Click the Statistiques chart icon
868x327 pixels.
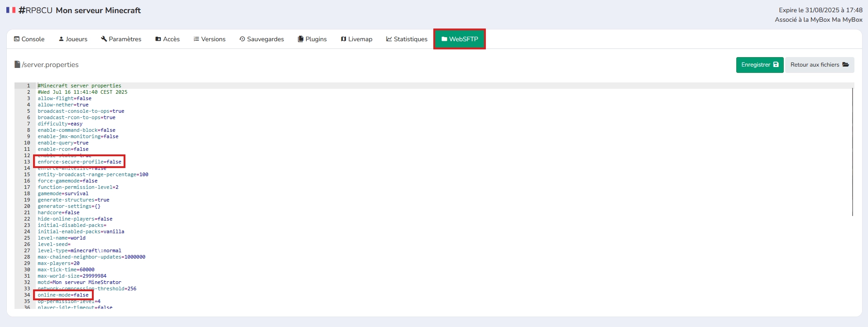(x=389, y=39)
